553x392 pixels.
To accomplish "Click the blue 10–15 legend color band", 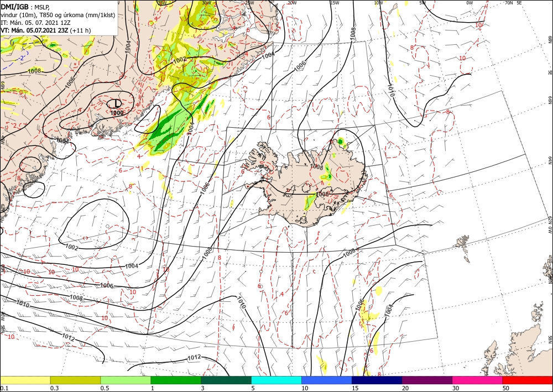I will pos(327,380).
